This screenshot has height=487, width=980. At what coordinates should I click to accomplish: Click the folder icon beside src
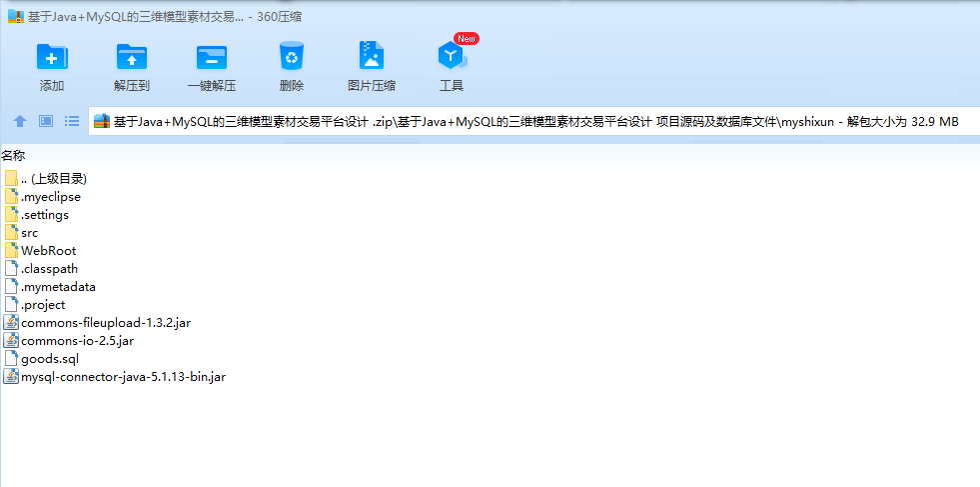pos(11,233)
